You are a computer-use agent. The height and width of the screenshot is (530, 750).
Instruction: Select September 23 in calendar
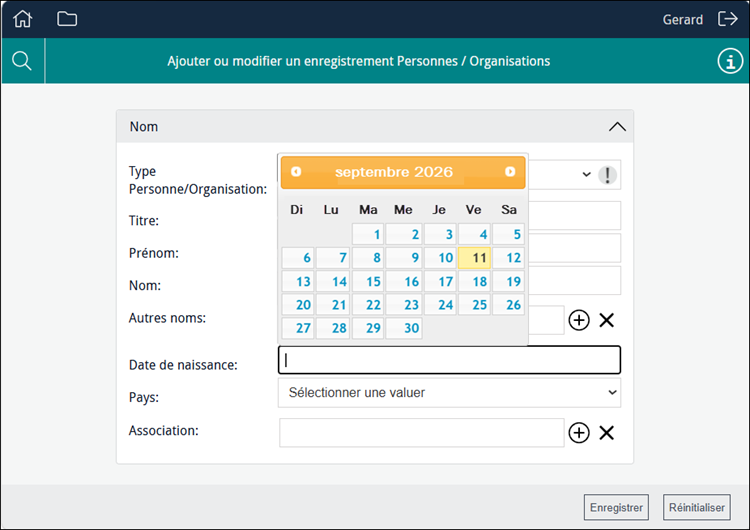[x=404, y=305]
